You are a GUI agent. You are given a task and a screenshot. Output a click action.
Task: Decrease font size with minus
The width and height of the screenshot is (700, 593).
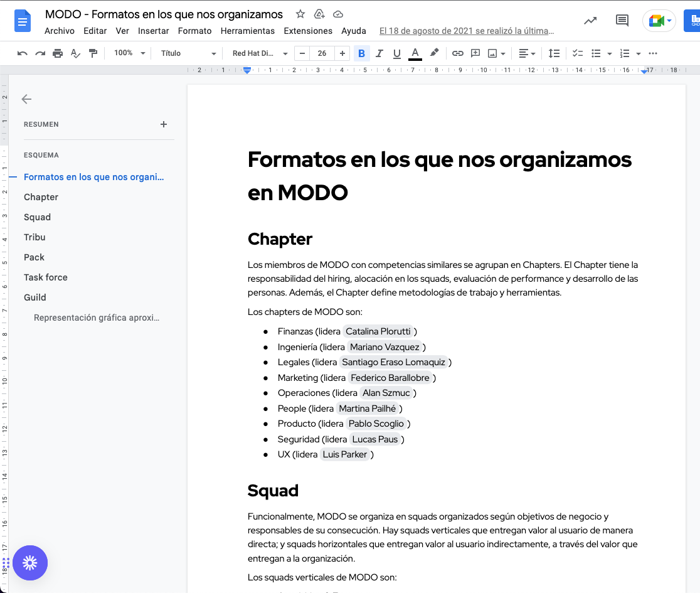point(302,53)
